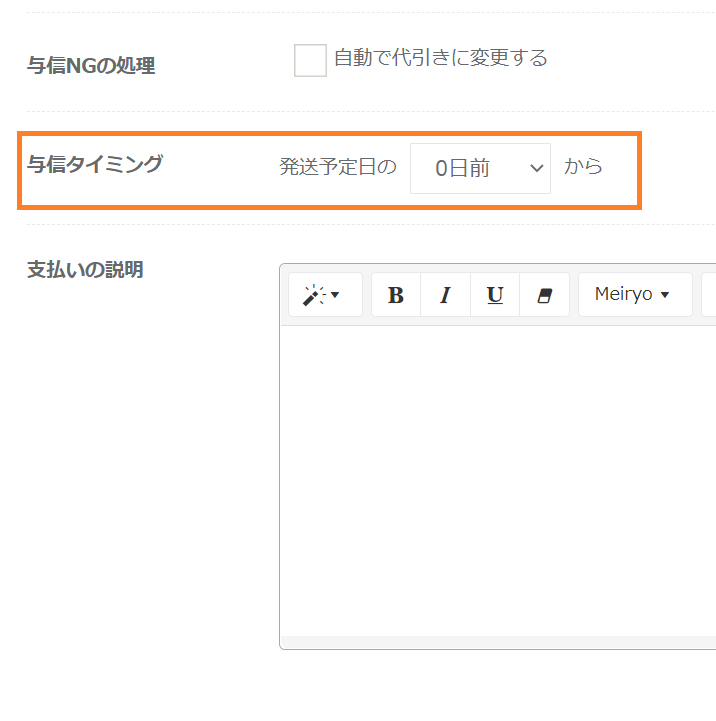
Task: Click the eraser icon to clear formatting
Action: click(545, 295)
